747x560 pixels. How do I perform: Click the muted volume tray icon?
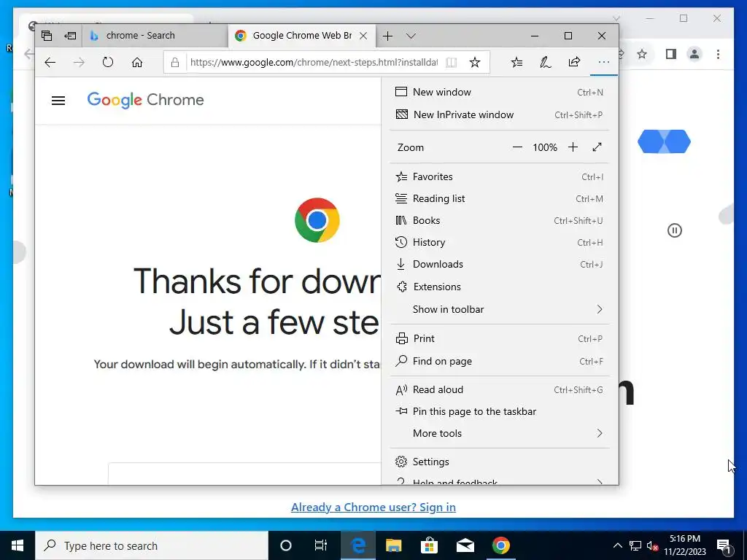click(x=653, y=545)
